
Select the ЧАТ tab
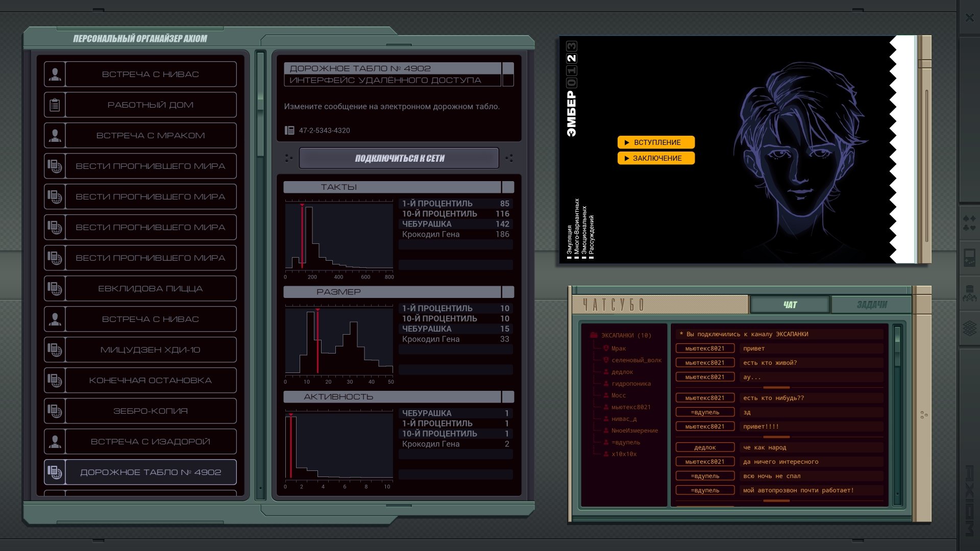[x=790, y=305]
